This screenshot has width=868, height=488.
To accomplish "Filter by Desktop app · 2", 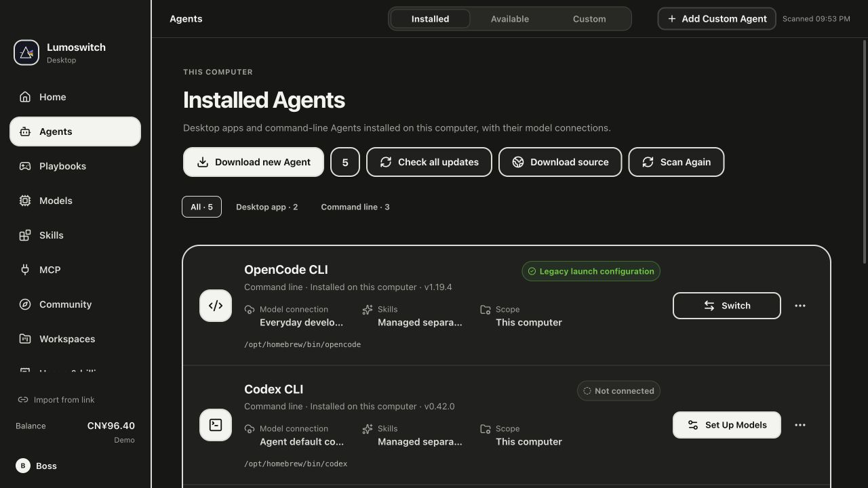I will (x=267, y=207).
